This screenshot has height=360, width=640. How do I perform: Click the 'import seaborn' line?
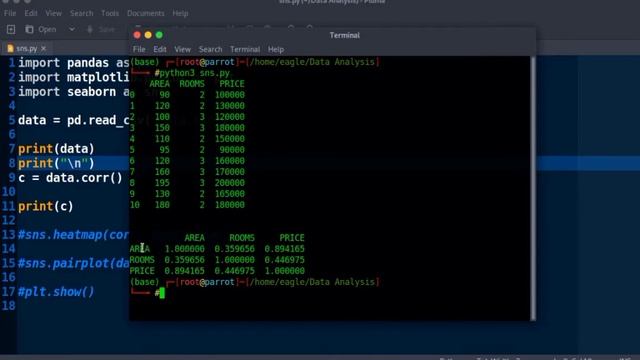pyautogui.click(x=73, y=92)
